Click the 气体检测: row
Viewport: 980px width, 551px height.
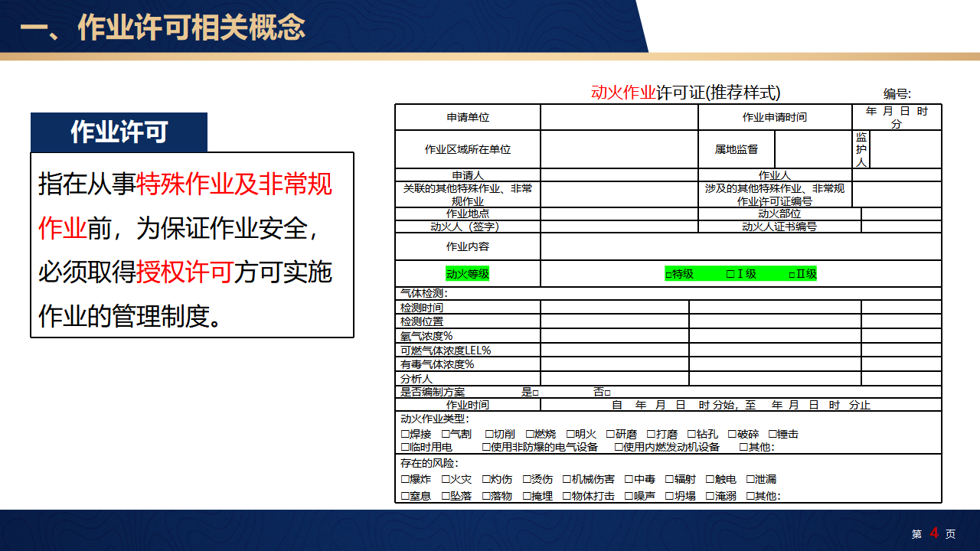click(668, 293)
